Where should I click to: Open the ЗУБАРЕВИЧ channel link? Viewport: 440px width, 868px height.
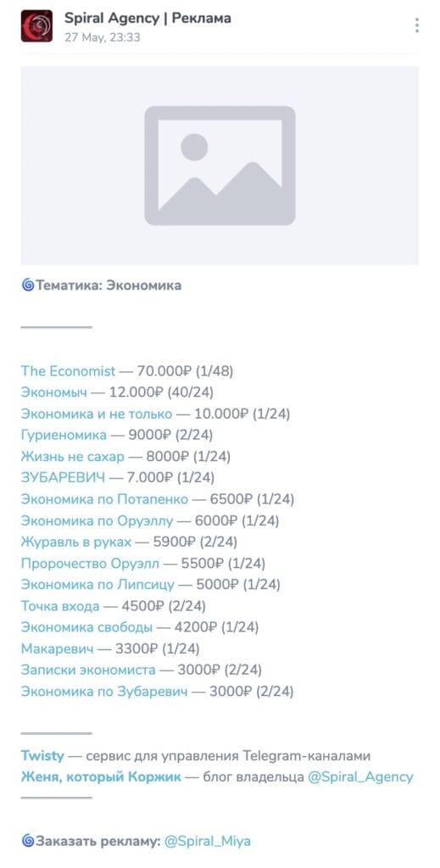click(x=63, y=477)
